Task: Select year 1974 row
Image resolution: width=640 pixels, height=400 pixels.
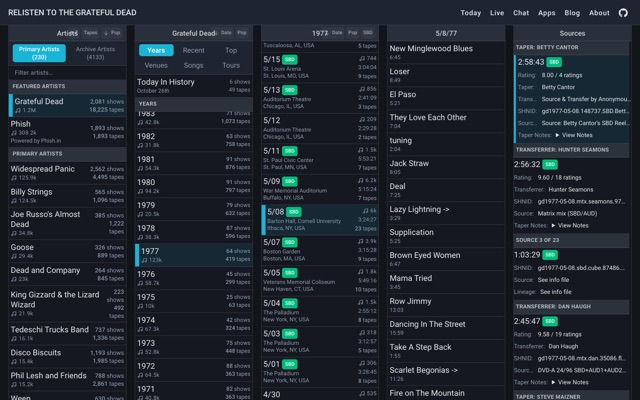Action: [x=193, y=324]
